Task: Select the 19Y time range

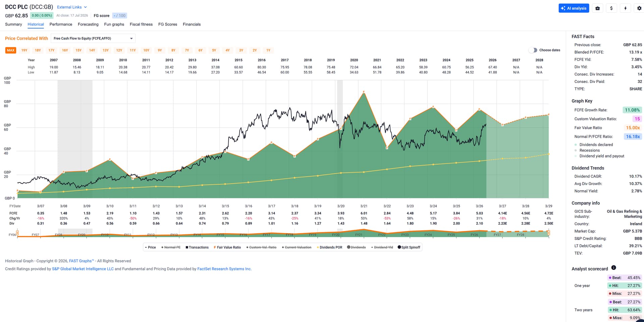Action: point(24,50)
